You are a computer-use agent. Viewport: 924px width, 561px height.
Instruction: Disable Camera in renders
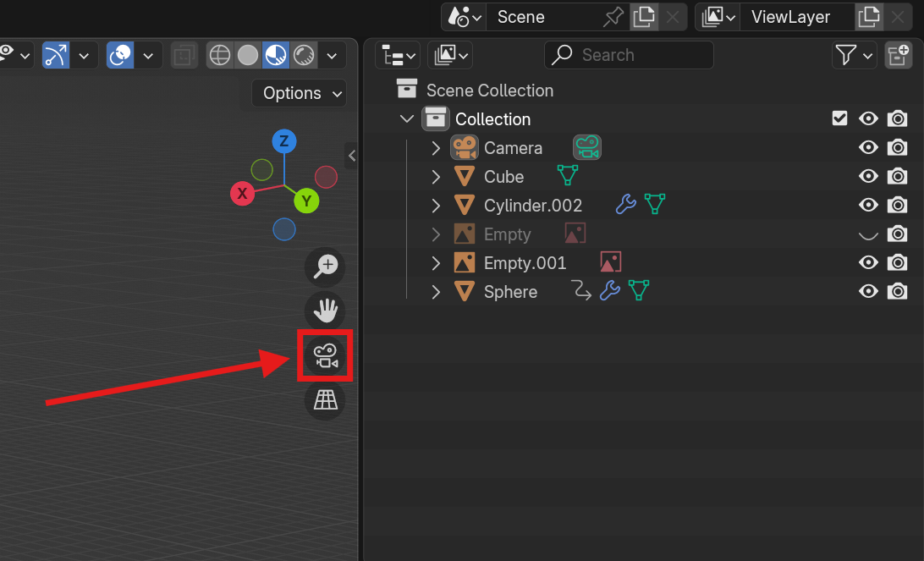[x=897, y=147]
